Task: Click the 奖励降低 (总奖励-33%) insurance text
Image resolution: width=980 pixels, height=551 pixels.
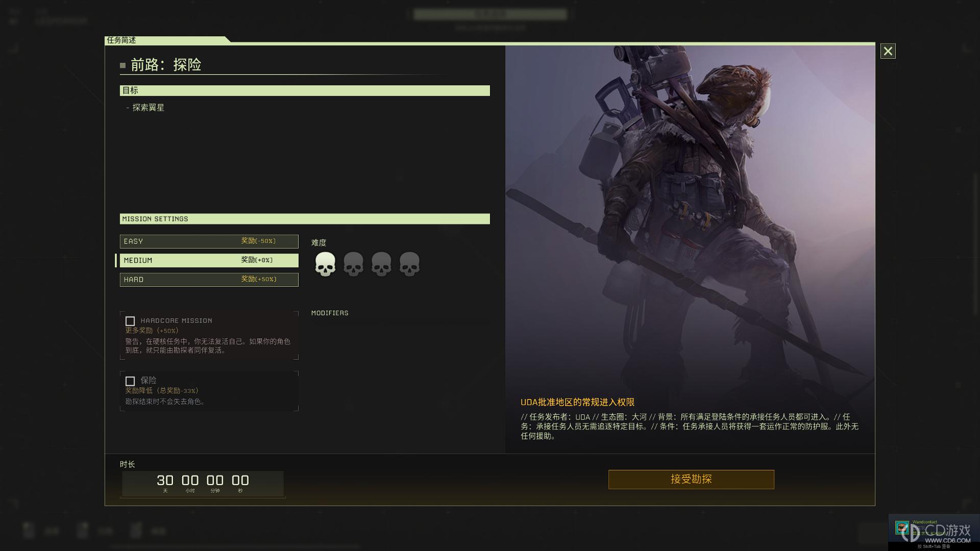Action: (162, 391)
